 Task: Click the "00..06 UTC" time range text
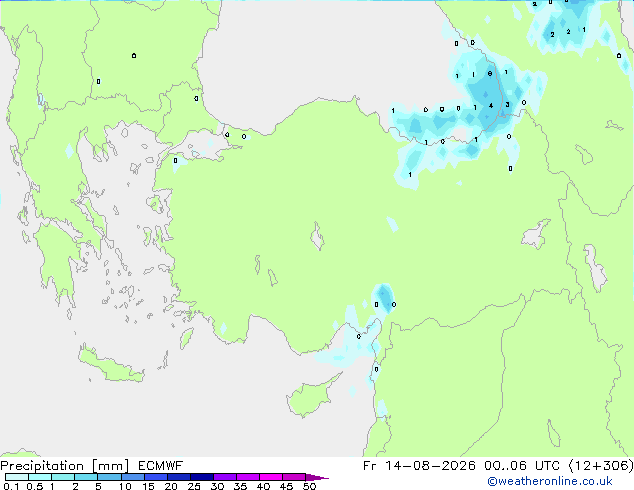click(522, 466)
